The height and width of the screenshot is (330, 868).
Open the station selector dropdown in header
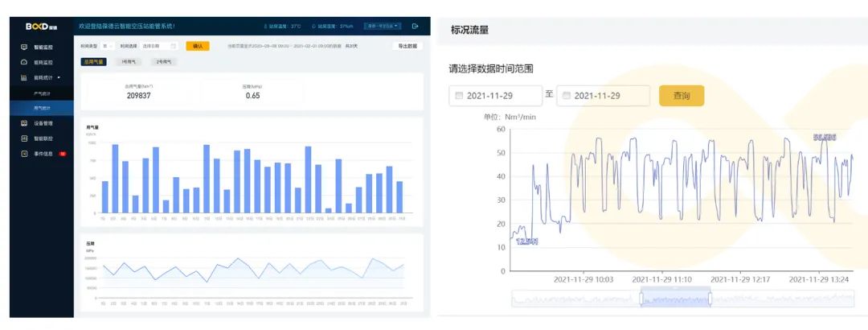coord(383,26)
